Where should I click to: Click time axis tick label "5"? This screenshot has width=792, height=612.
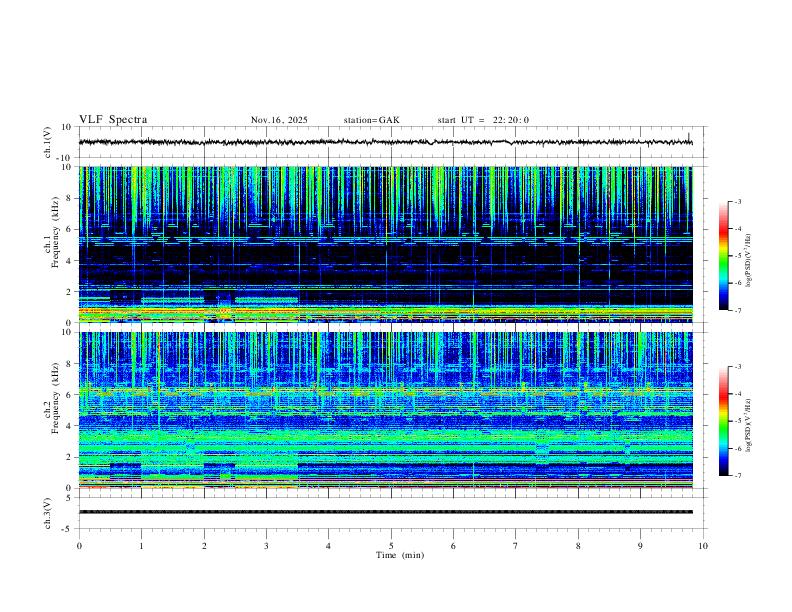click(x=391, y=546)
